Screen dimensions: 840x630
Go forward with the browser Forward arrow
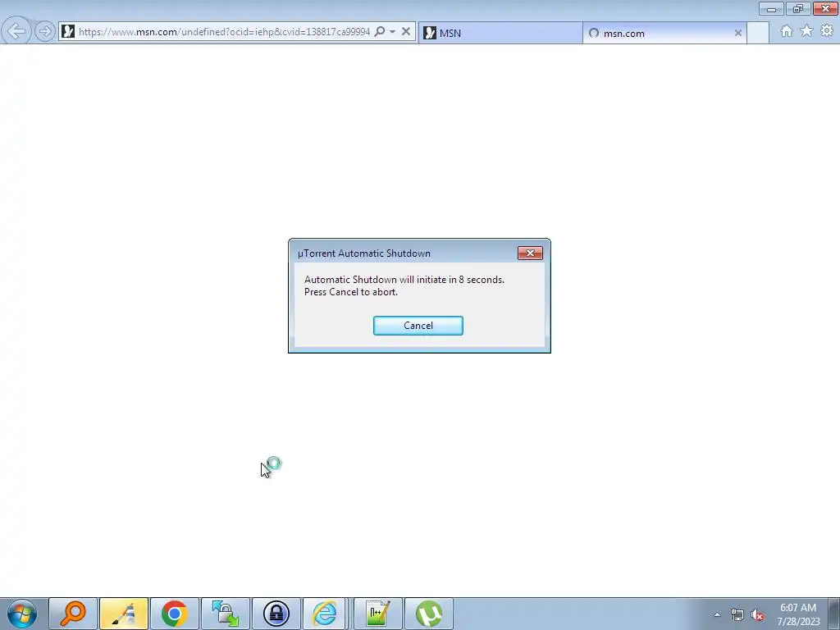coord(45,31)
